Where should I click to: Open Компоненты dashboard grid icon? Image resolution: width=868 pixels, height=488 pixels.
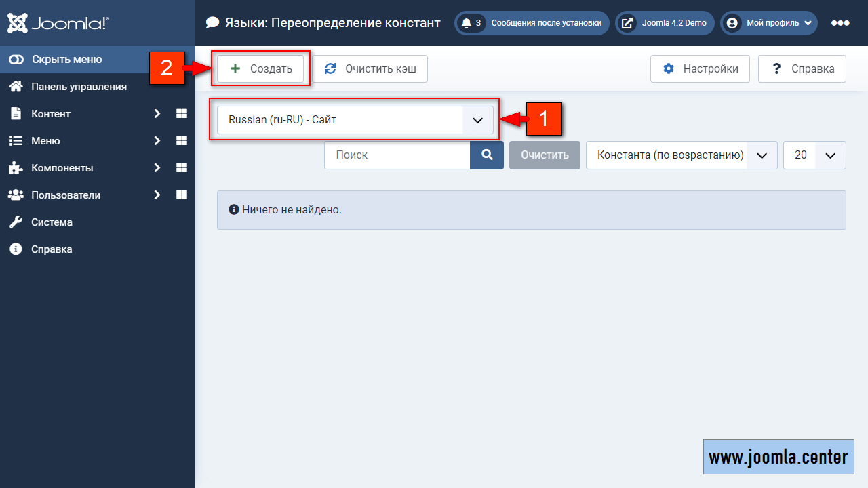pos(182,168)
